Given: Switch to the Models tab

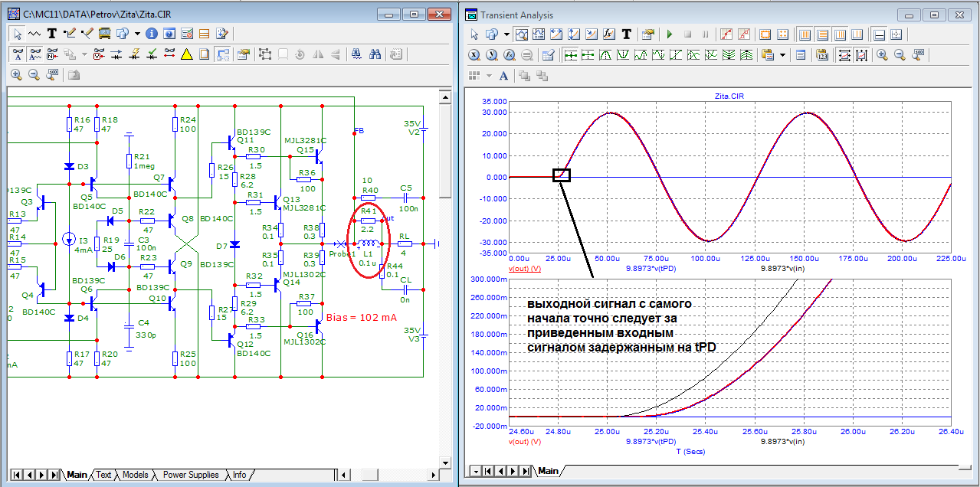Looking at the screenshot, I should click(136, 475).
